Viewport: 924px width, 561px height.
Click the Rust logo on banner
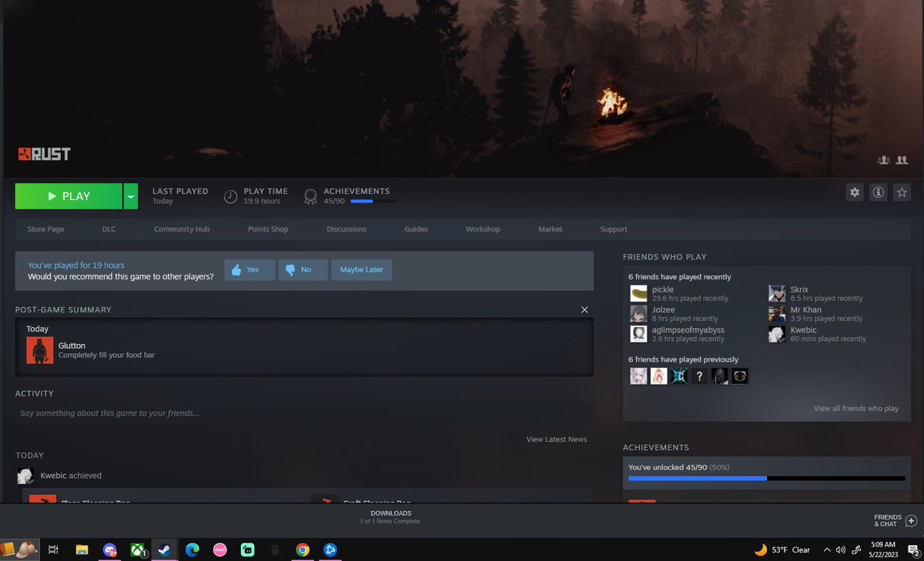click(44, 154)
